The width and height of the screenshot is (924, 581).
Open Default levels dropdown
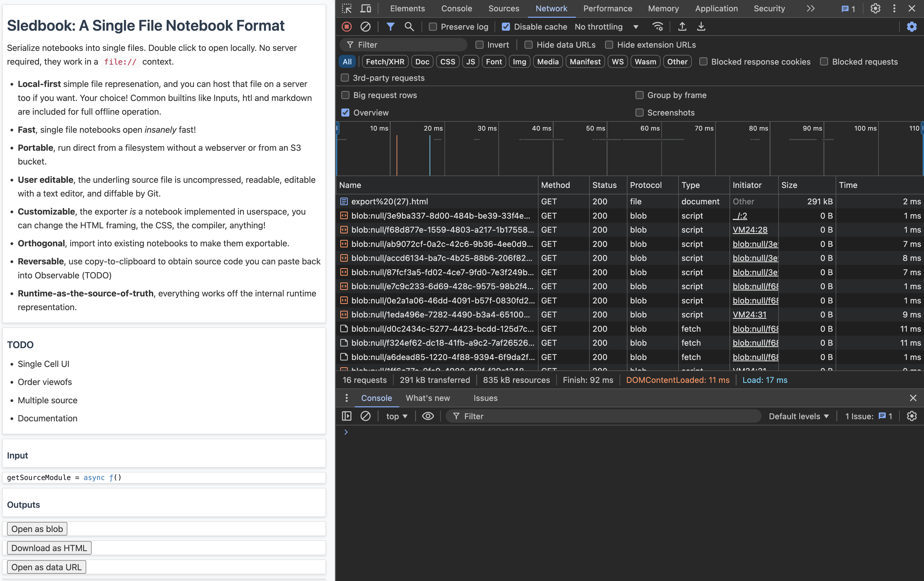point(798,416)
